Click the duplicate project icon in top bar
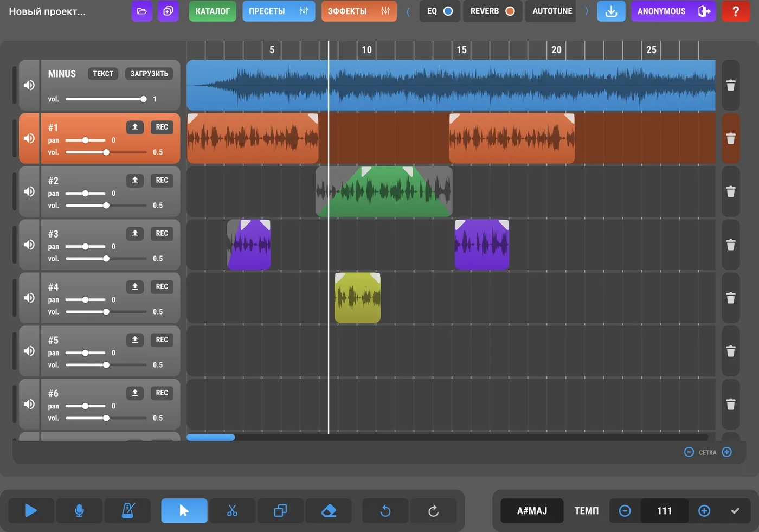Screen dimensions: 759x532 (x=168, y=11)
